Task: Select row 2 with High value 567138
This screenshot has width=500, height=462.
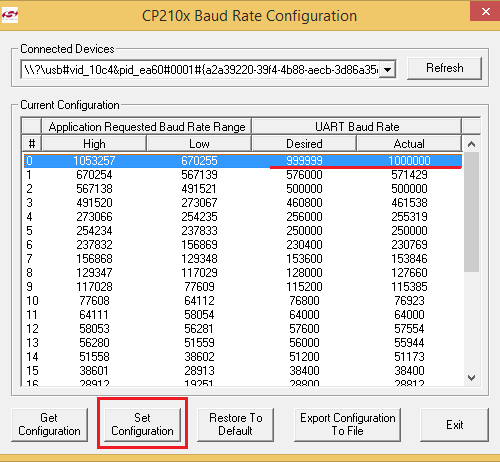Action: pyautogui.click(x=243, y=189)
